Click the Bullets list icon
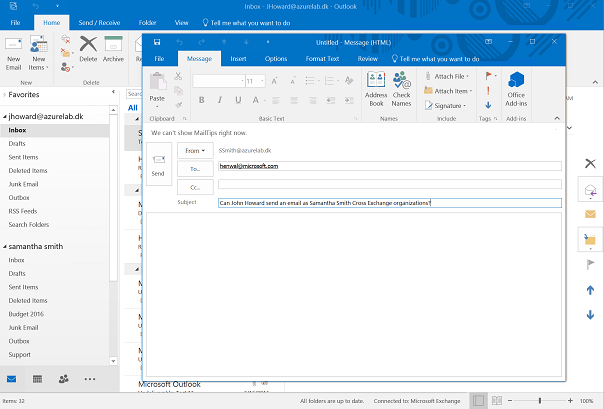Viewport: 604px width, 409px height. coord(312,81)
